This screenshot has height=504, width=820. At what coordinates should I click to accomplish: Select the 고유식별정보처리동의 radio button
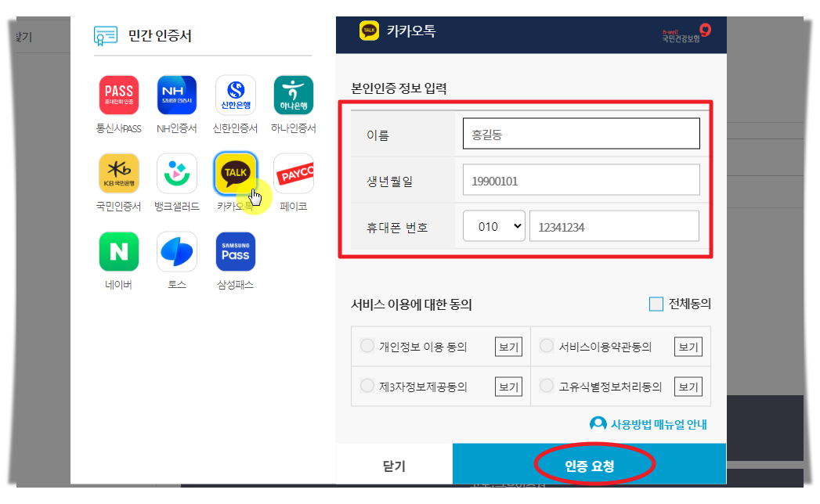click(x=547, y=386)
